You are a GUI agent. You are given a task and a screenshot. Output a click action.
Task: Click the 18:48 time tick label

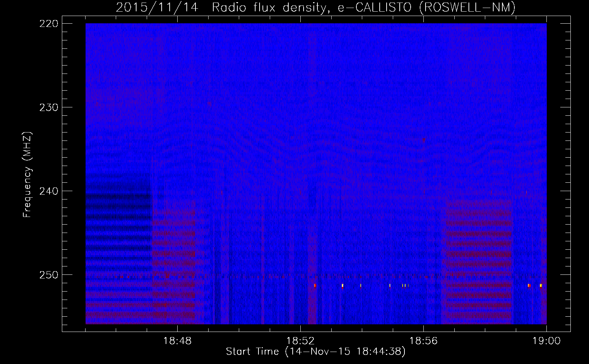(177, 341)
